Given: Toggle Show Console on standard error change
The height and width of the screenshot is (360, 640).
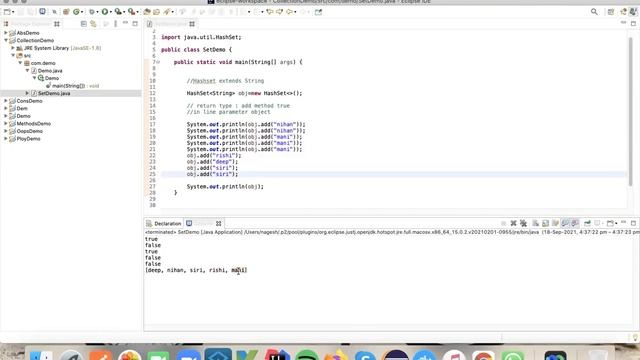Looking at the screenshot, I should [575, 223].
